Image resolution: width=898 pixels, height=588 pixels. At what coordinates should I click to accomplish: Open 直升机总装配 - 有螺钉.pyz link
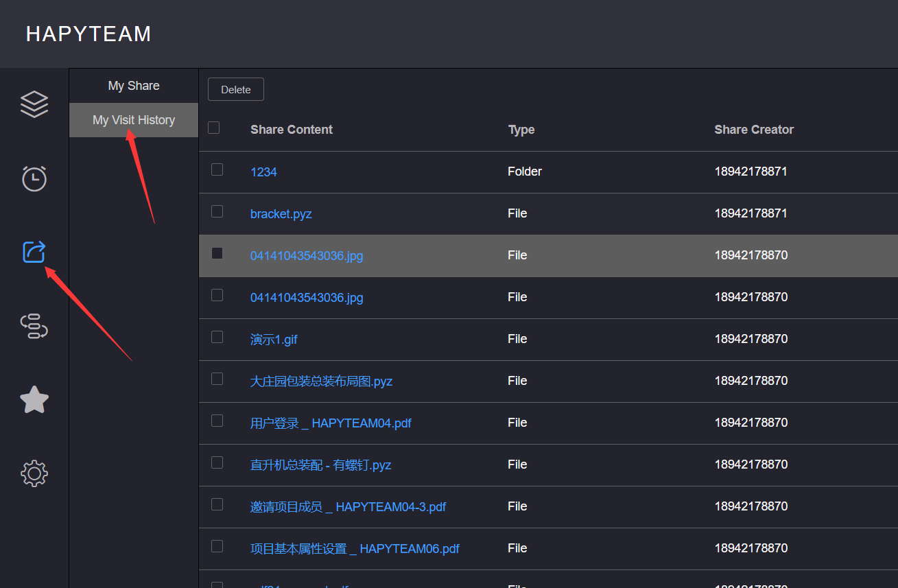[320, 465]
